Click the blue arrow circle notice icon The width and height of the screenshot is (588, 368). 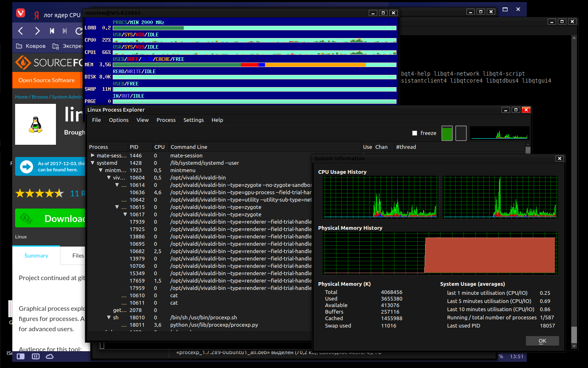(x=27, y=167)
